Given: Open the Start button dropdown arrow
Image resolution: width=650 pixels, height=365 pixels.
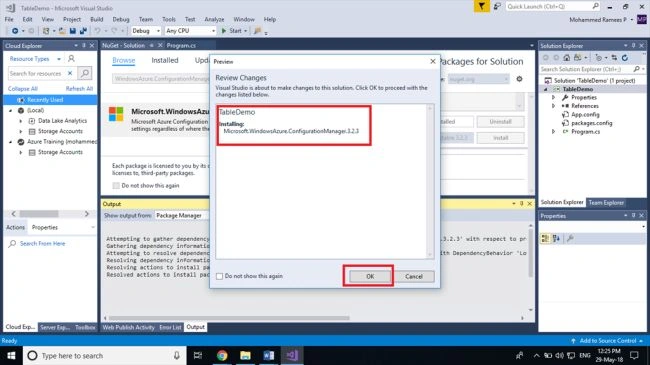Looking at the screenshot, I should (245, 31).
